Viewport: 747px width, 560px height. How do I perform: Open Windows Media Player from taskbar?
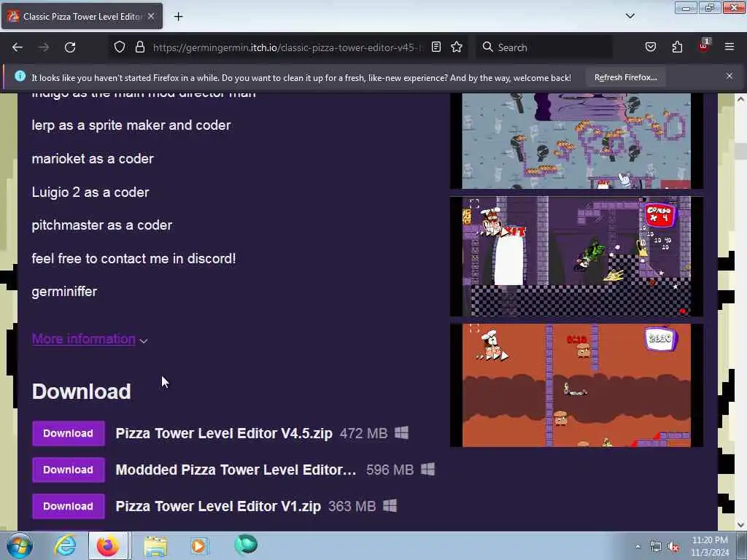(199, 545)
